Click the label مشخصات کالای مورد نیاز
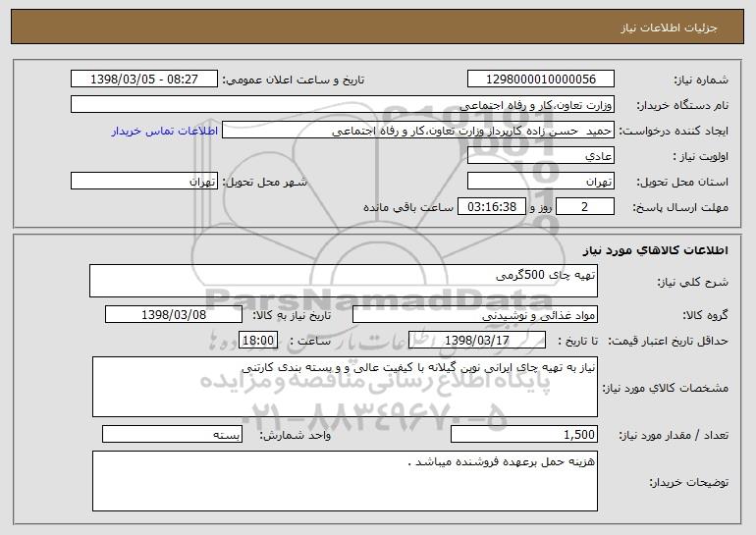This screenshot has width=756, height=535. coord(666,388)
